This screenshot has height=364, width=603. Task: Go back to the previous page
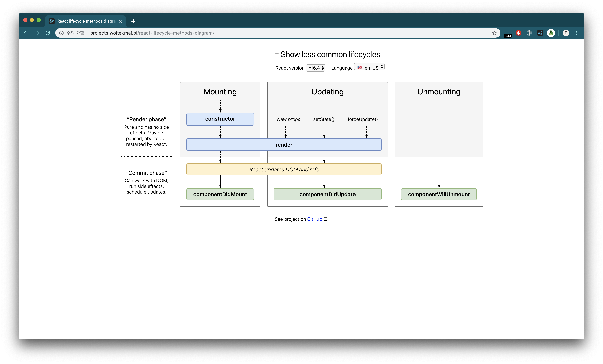(26, 33)
